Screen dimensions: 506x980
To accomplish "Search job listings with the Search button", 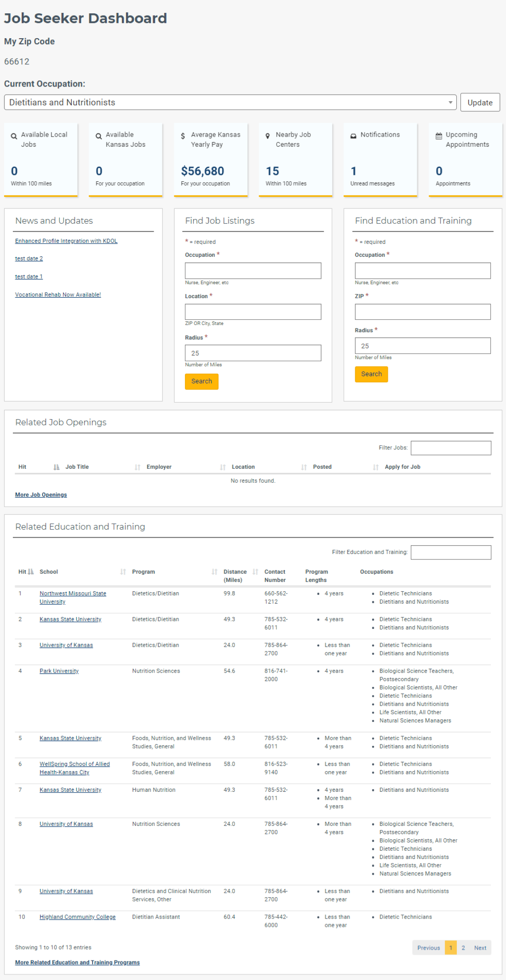I will point(201,381).
